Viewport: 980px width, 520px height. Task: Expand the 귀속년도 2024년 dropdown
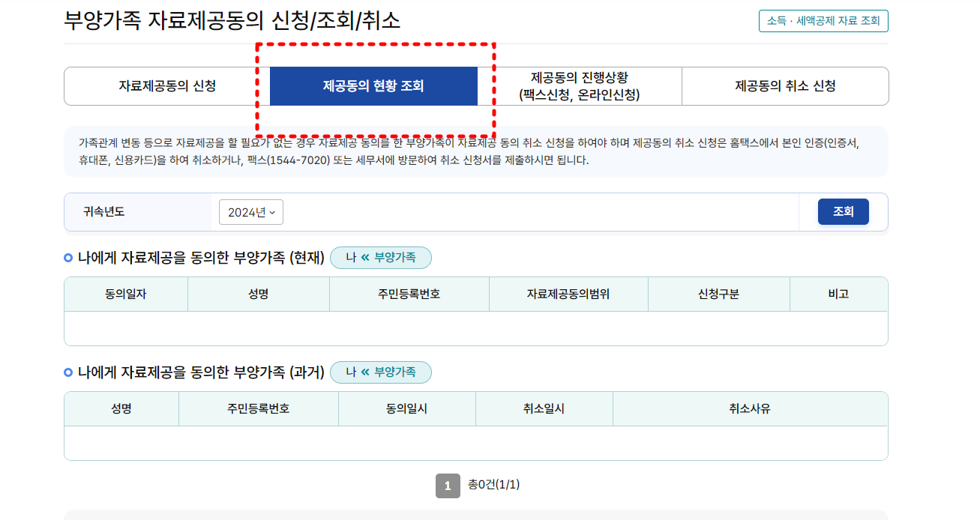(251, 212)
